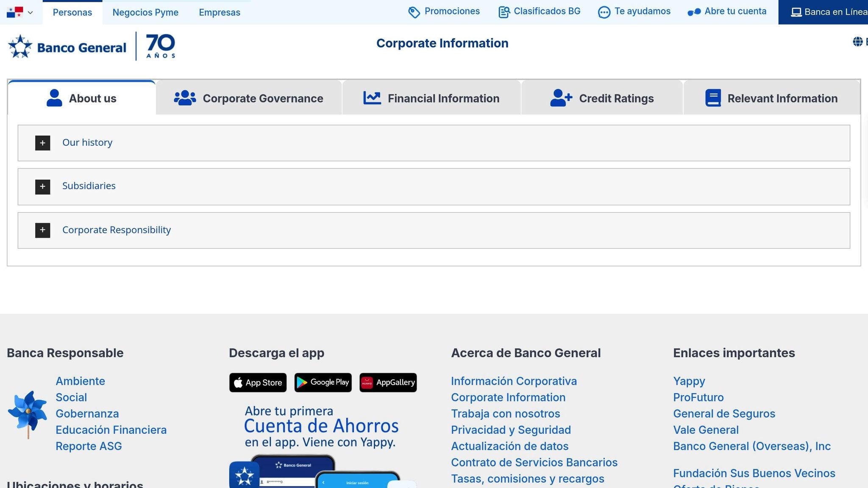Viewport: 868px width, 488px height.
Task: Click the Te ayudamos chat bubble icon
Action: click(x=604, y=11)
